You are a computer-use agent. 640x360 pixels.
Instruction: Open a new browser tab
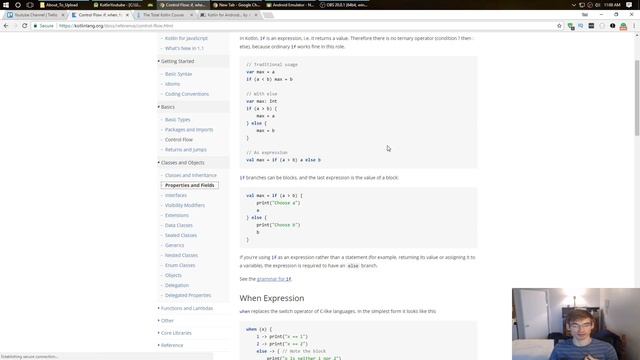pyautogui.click(x=268, y=15)
